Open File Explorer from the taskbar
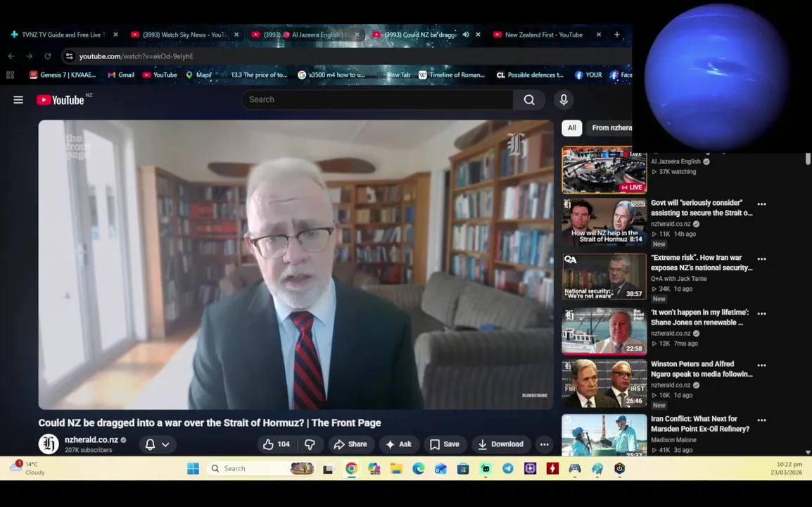Screen dimensions: 812x507 tap(396, 469)
